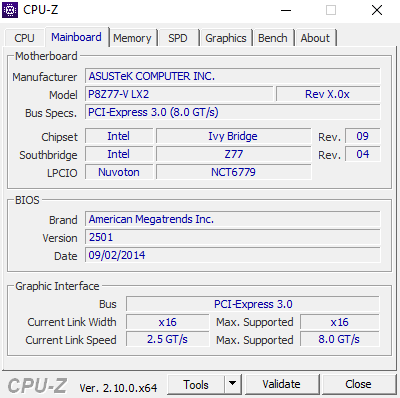
Task: Click the BIOS version 2501 field
Action: coord(233,237)
